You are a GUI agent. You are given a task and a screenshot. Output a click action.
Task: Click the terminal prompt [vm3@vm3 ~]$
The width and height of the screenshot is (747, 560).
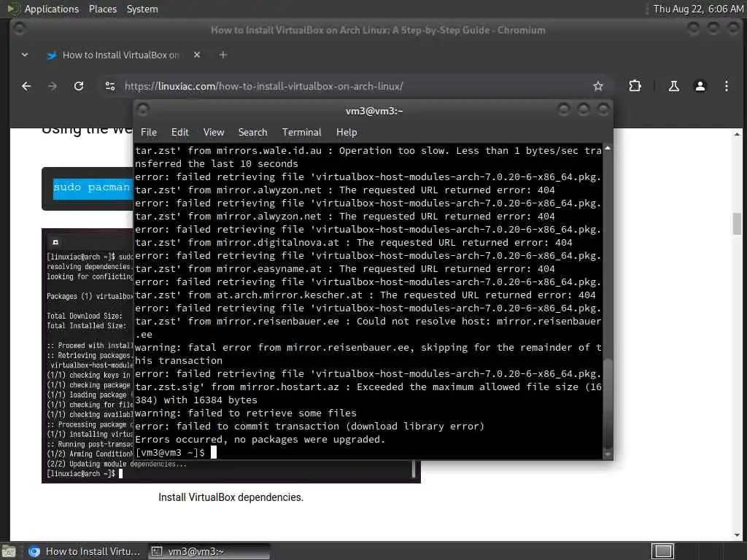170,452
